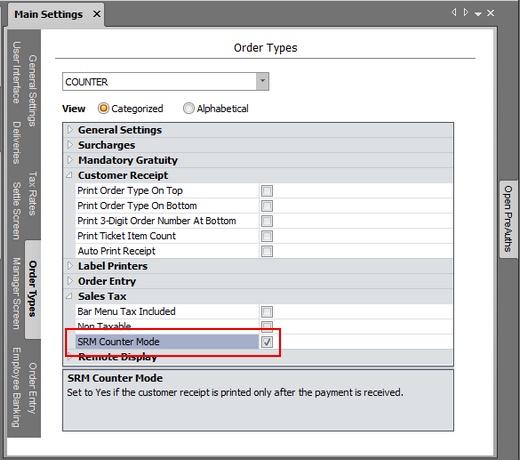Switch to Deliveries side tab

coord(16,142)
